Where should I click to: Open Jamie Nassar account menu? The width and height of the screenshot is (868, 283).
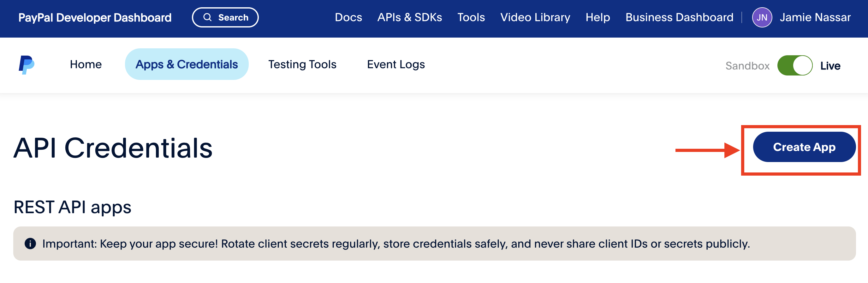[x=815, y=17]
